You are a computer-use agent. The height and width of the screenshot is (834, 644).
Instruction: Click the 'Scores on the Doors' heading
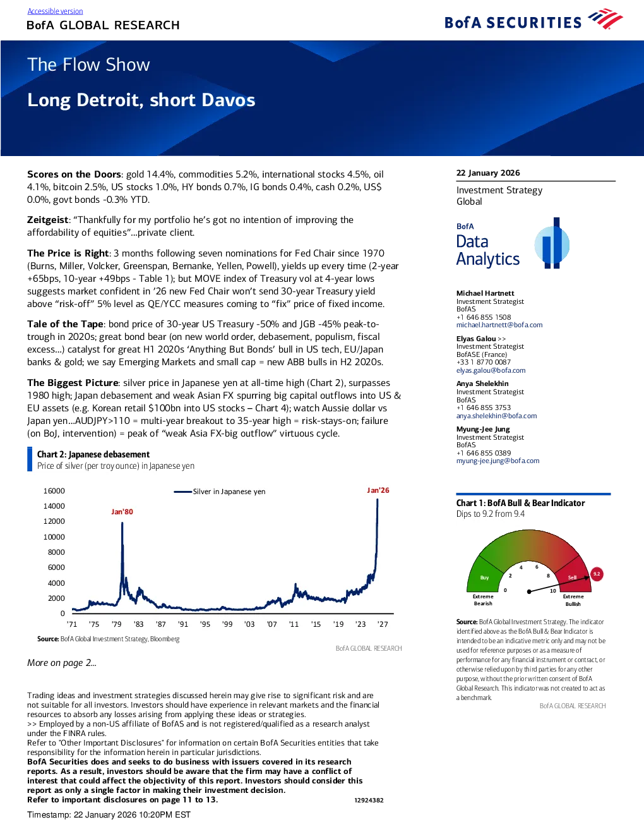[x=74, y=174]
